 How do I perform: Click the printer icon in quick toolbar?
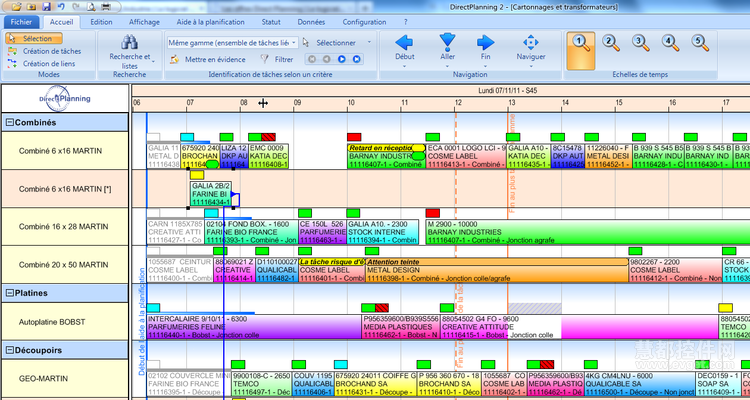(x=106, y=7)
